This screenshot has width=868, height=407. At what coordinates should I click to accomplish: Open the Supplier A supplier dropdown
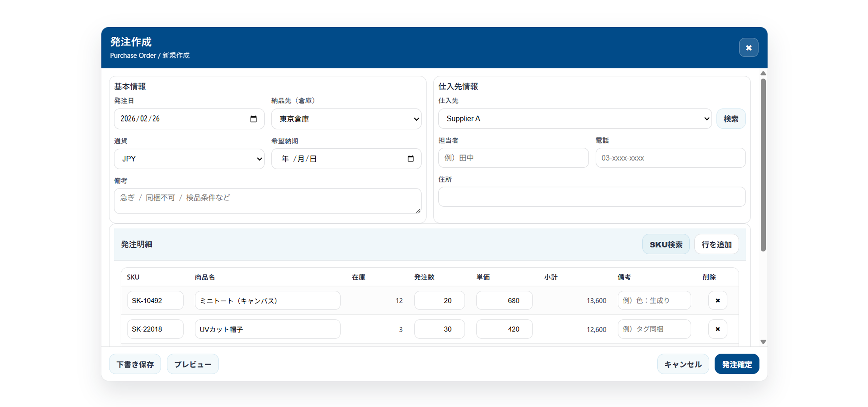(575, 119)
